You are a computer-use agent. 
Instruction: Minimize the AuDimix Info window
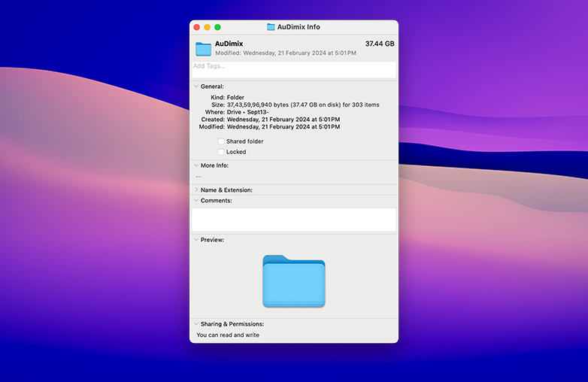coord(207,27)
